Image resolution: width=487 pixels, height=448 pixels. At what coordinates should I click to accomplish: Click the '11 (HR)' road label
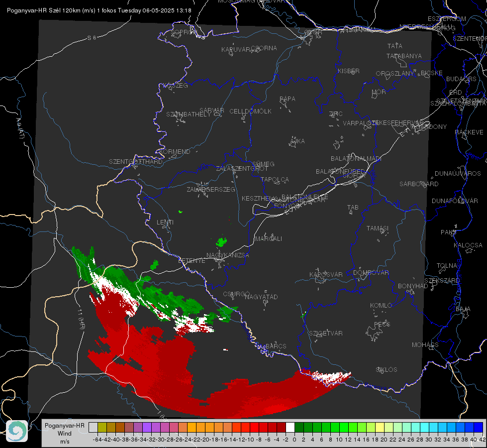pyautogui.click(x=81, y=319)
